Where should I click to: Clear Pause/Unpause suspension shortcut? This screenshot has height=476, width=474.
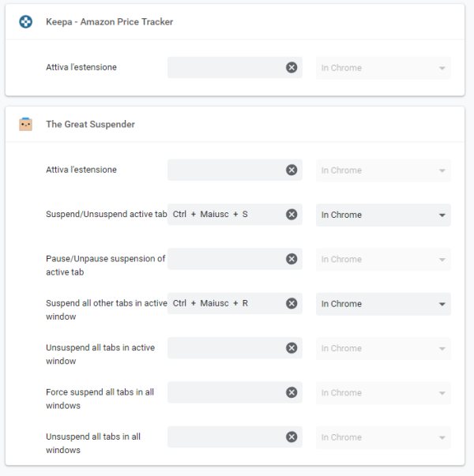pos(292,259)
